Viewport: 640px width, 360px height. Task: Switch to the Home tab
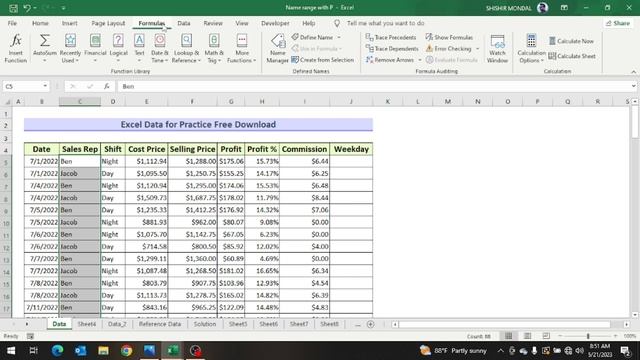pyautogui.click(x=40, y=23)
